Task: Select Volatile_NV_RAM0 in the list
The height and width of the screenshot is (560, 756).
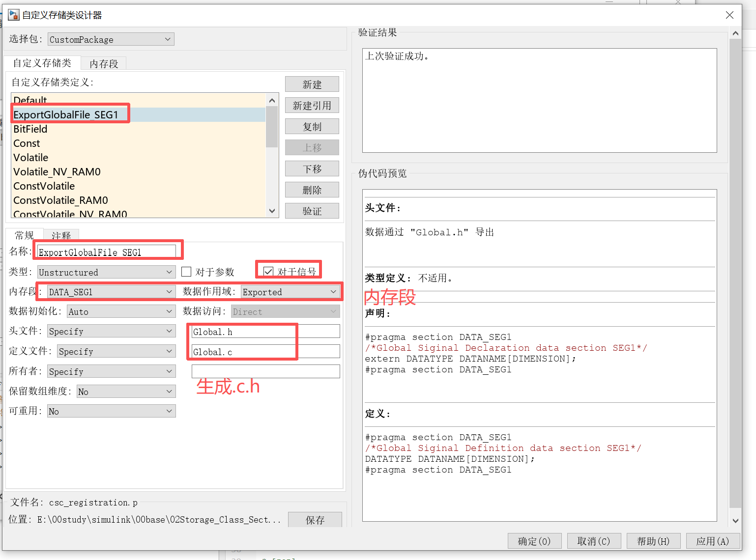Action: [x=138, y=172]
